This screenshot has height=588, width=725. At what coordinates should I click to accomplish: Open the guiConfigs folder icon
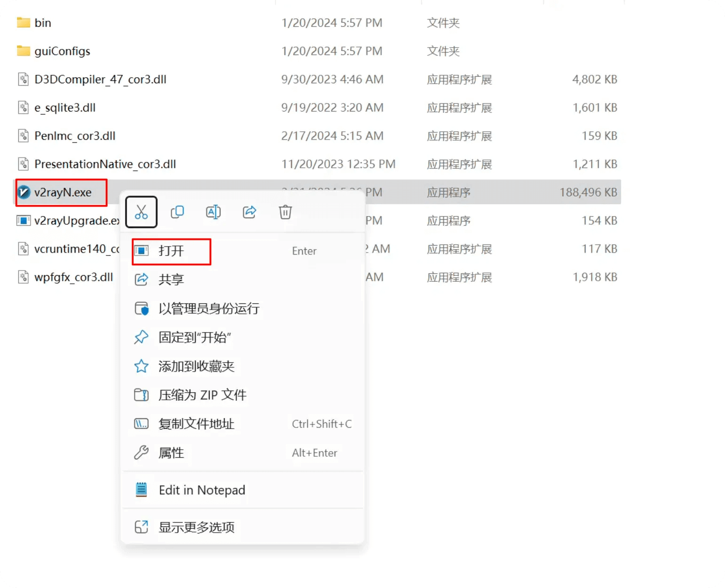[23, 51]
